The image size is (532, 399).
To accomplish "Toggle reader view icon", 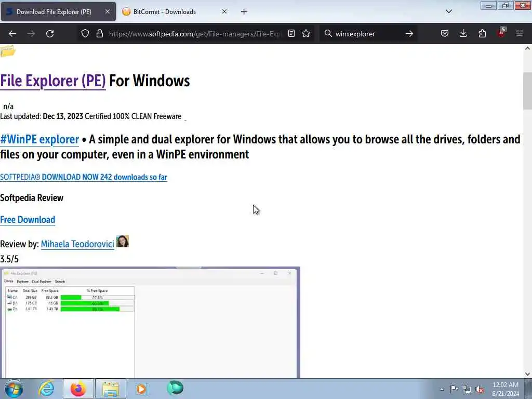I will (x=291, y=34).
